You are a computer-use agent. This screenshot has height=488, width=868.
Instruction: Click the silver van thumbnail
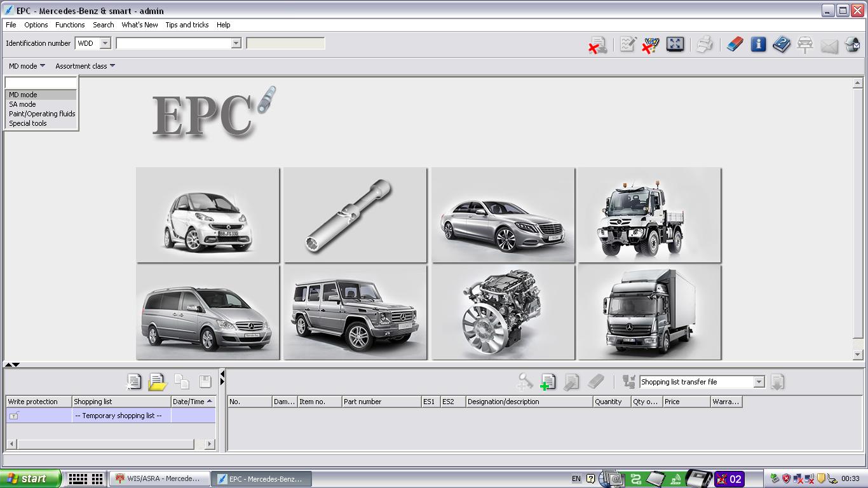pos(208,313)
